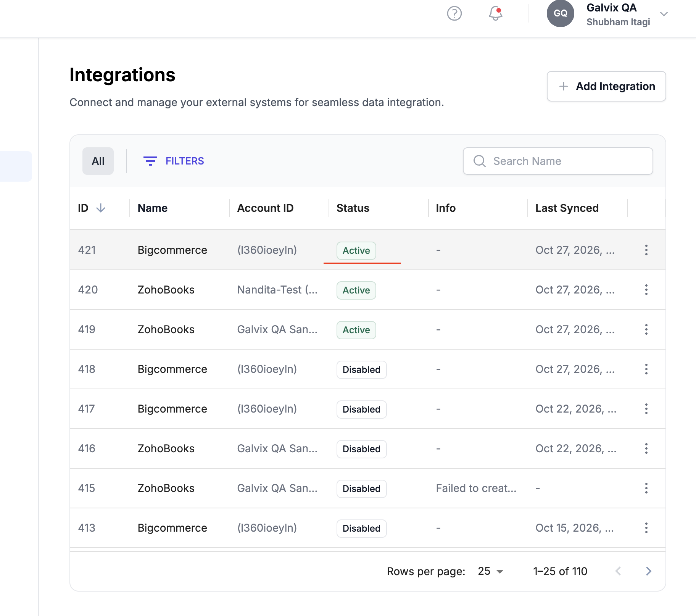Viewport: 696px width, 616px height.
Task: Click ID 419 cell
Action: coord(87,329)
